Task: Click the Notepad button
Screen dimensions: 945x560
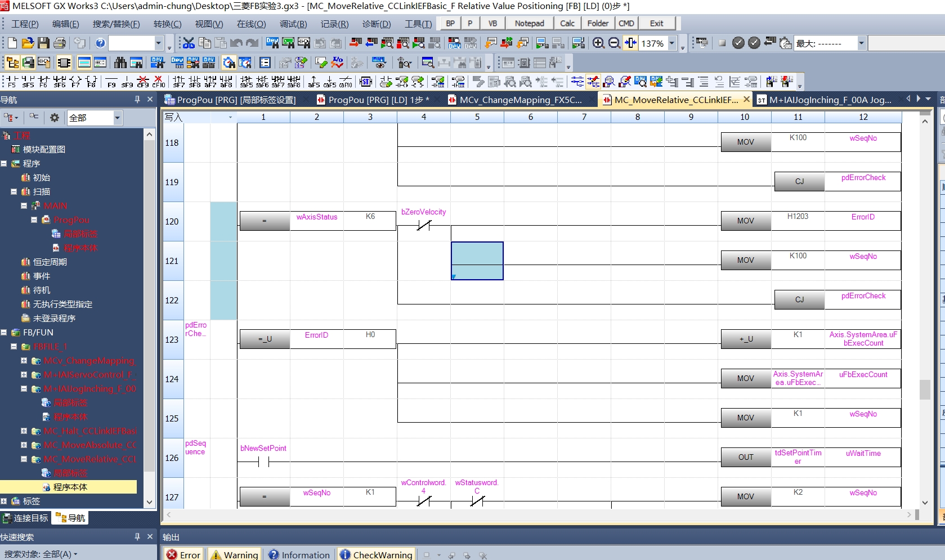Action: tap(529, 23)
